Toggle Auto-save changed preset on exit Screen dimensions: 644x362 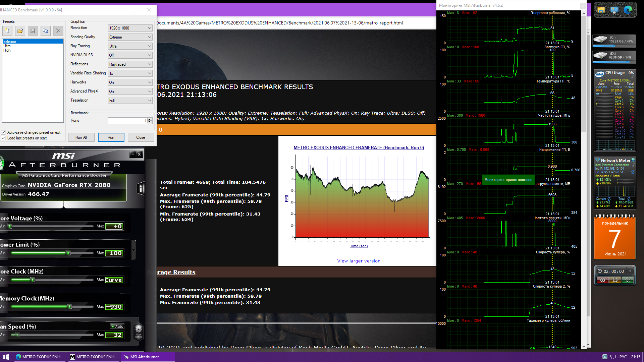click(x=3, y=132)
